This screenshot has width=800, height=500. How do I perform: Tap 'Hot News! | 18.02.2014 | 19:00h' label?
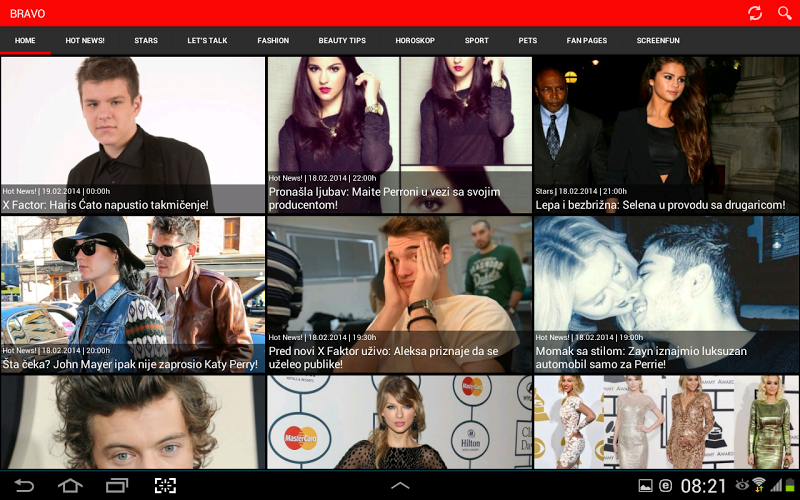click(589, 337)
